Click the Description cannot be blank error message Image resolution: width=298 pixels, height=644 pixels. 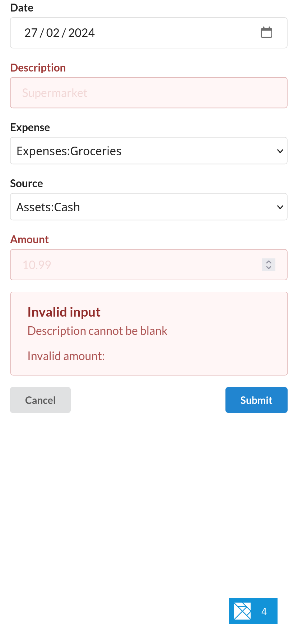[97, 330]
